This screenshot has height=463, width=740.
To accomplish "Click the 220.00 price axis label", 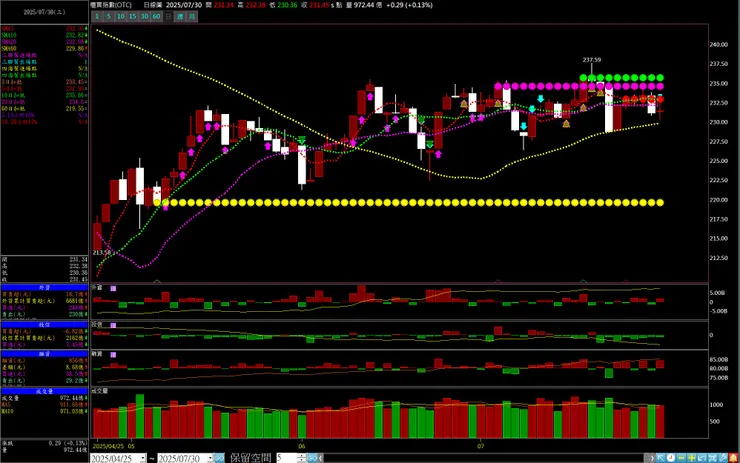I will (718, 200).
